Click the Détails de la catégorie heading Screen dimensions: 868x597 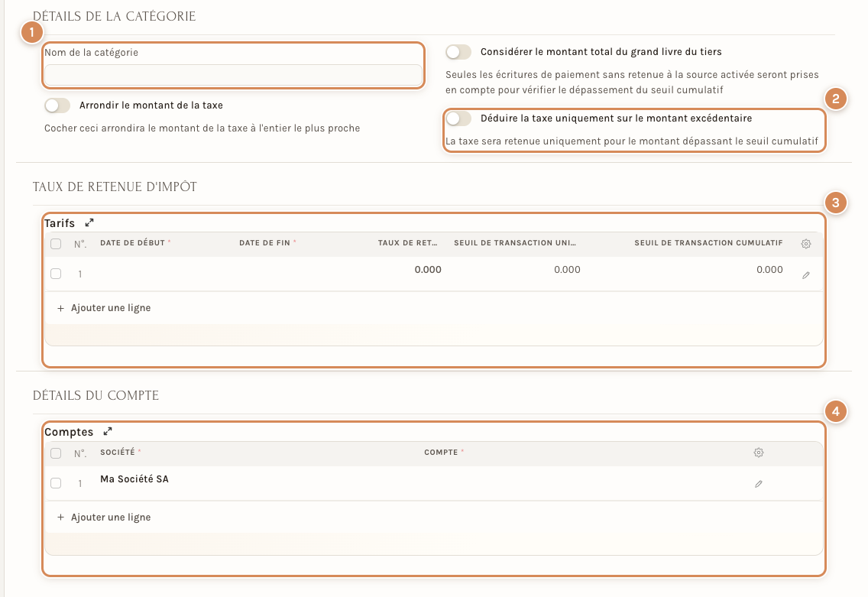(114, 17)
